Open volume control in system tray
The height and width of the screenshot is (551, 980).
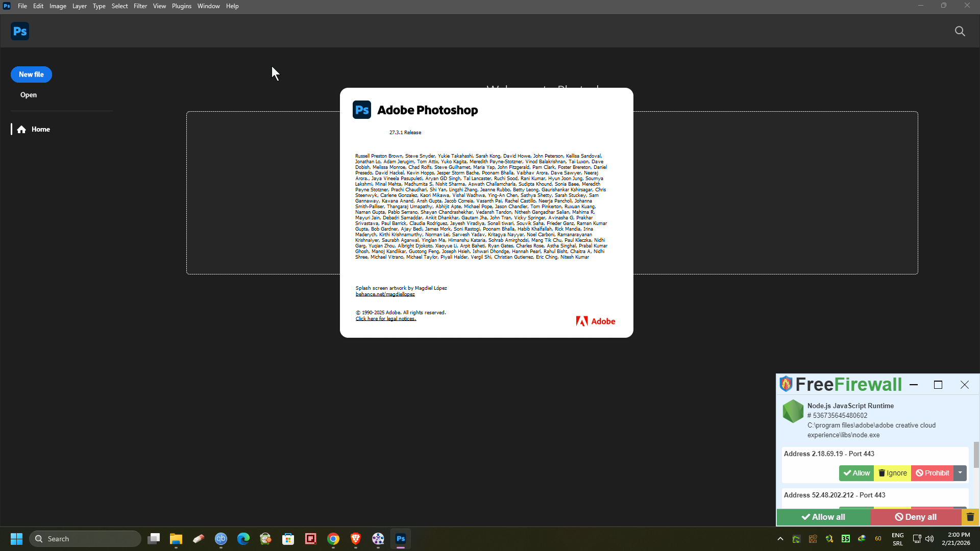click(x=929, y=539)
